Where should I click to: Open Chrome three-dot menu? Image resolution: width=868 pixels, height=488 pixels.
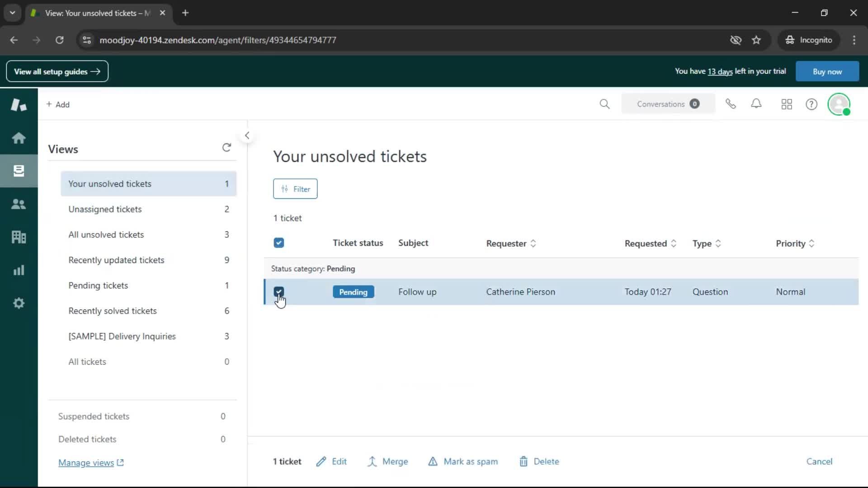click(854, 40)
